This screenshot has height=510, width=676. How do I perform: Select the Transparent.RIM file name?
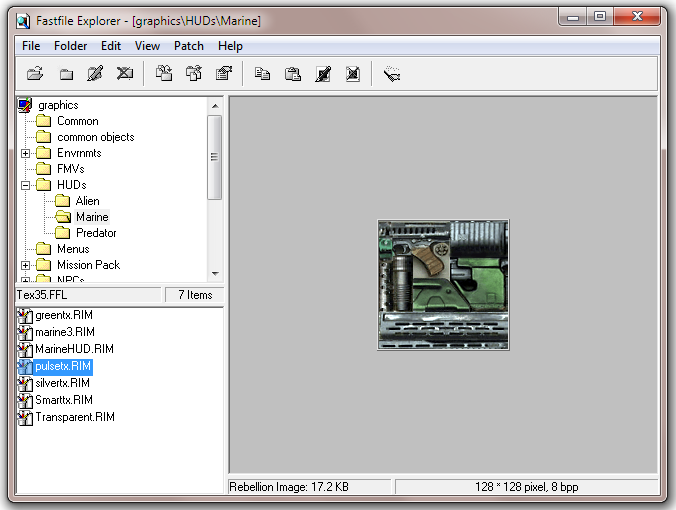(x=75, y=417)
